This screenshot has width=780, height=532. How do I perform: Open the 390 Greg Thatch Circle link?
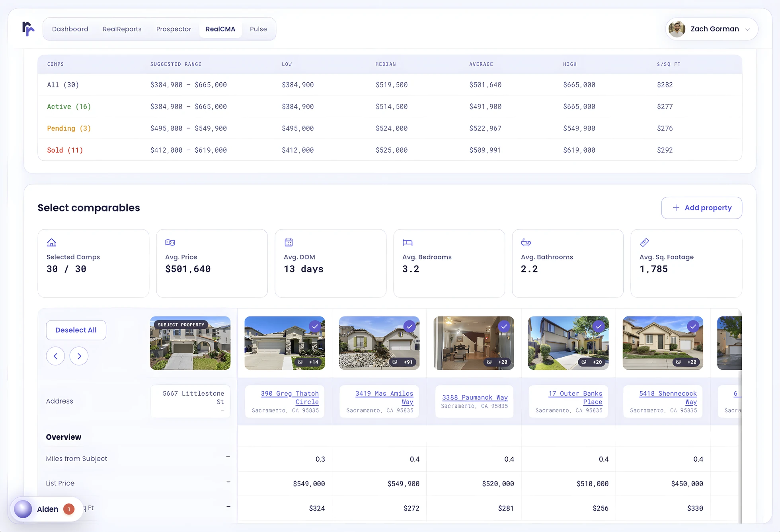point(290,398)
